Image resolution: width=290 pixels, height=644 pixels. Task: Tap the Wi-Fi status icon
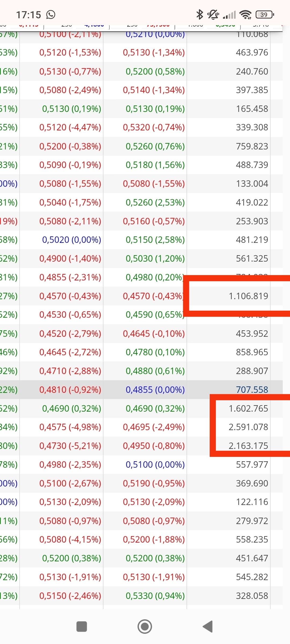click(x=245, y=15)
